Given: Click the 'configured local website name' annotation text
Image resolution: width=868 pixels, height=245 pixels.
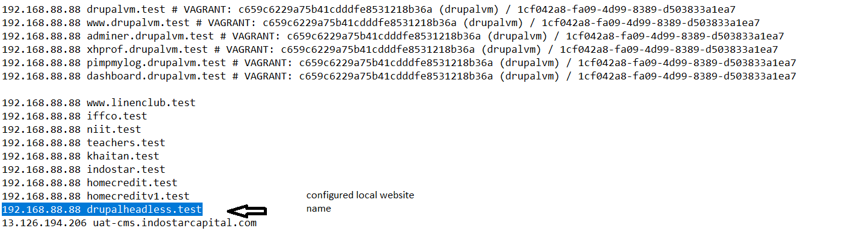Looking at the screenshot, I should point(360,201).
